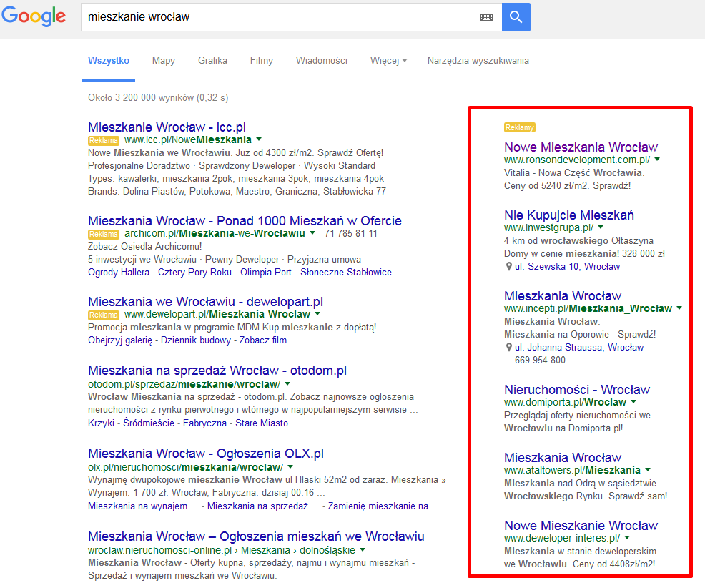Open the 'Olimpia Port' sitelink
The height and width of the screenshot is (588, 705).
point(266,272)
